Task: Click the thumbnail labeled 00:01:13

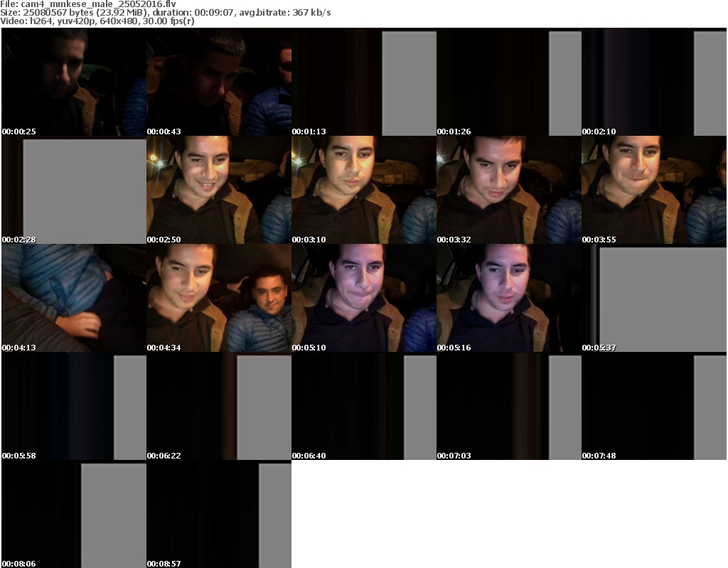Action: 364,82
